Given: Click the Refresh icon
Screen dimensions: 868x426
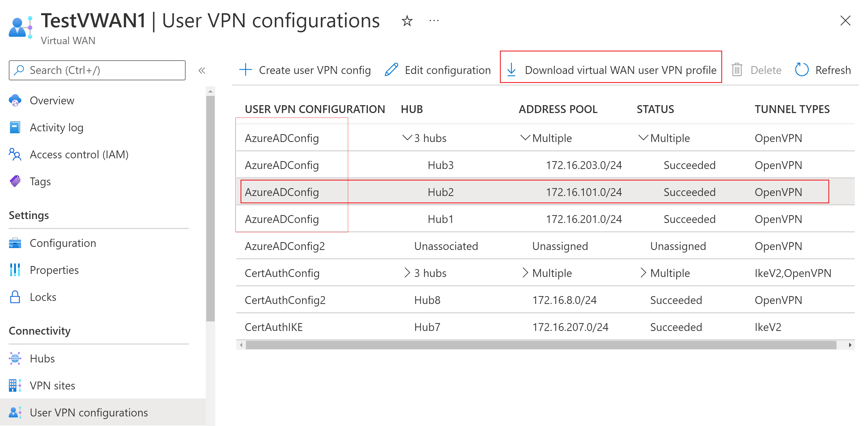Looking at the screenshot, I should [802, 70].
